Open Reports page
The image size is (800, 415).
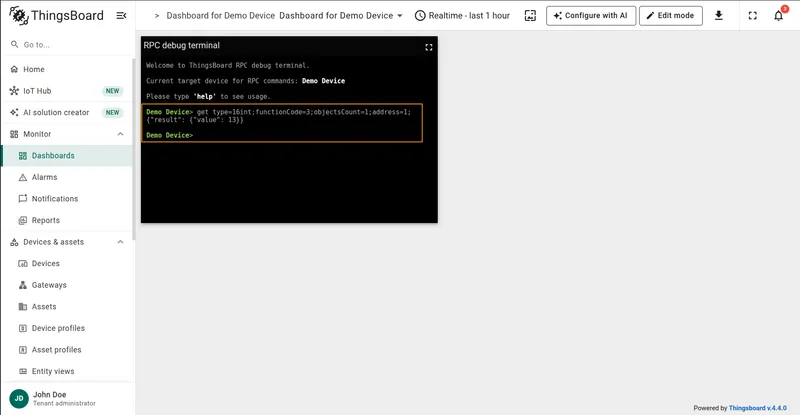[x=67, y=221]
